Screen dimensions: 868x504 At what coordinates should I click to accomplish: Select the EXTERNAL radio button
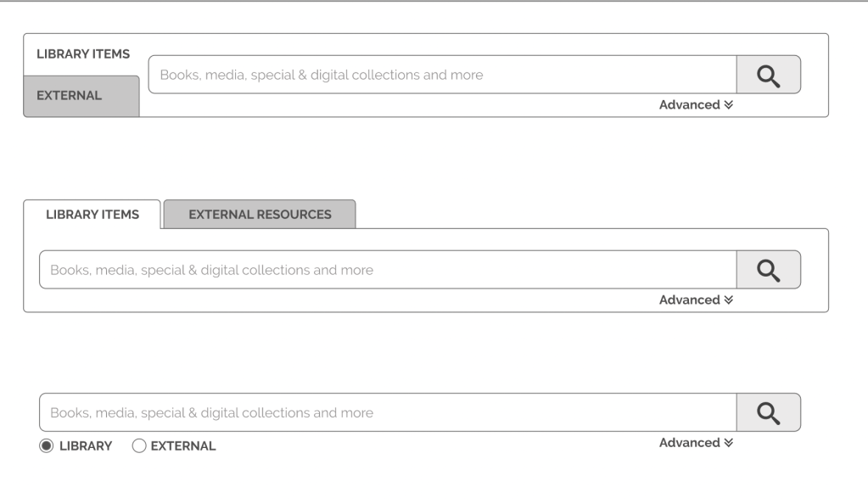pos(140,446)
